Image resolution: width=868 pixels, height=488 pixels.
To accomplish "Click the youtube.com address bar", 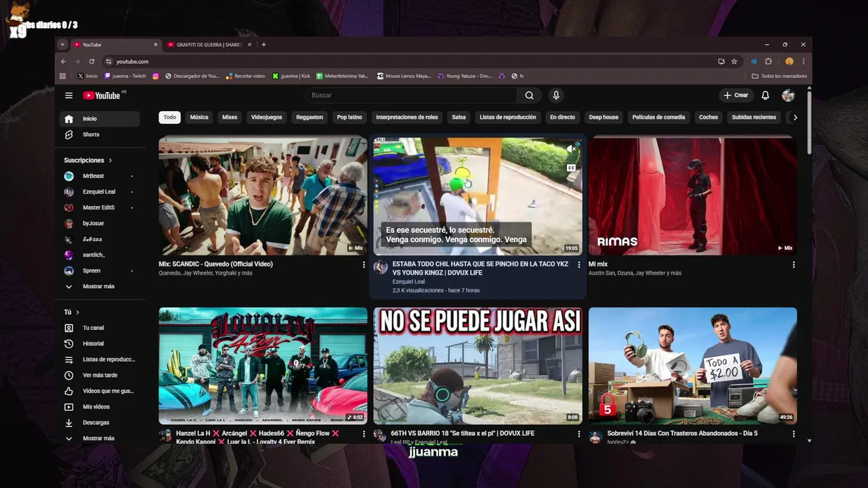I will [x=407, y=62].
